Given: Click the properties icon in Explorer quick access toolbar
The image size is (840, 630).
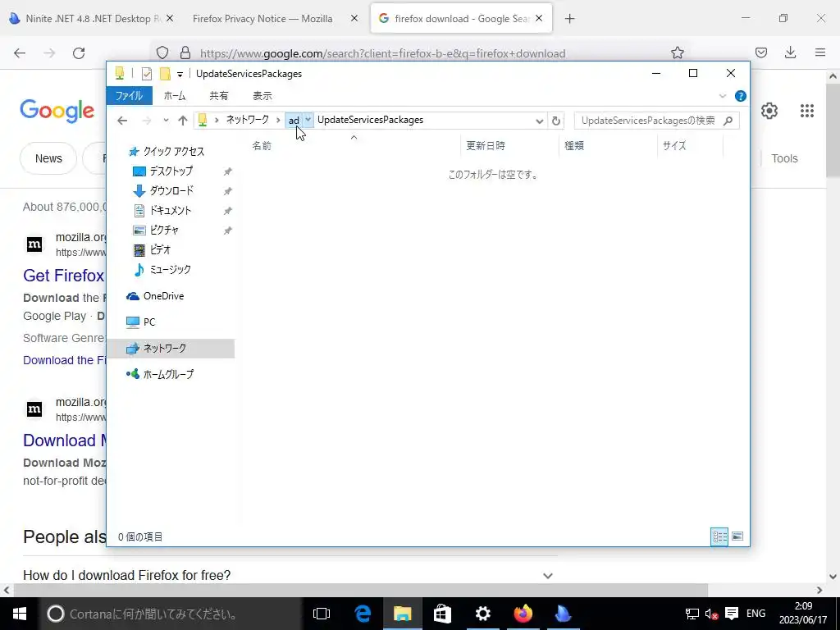Looking at the screenshot, I should click(x=147, y=73).
